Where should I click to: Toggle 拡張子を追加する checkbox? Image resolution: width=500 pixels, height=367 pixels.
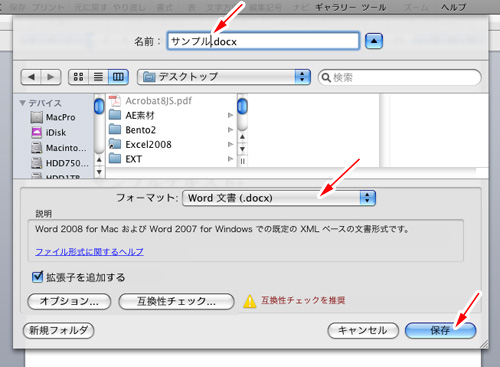coord(37,277)
